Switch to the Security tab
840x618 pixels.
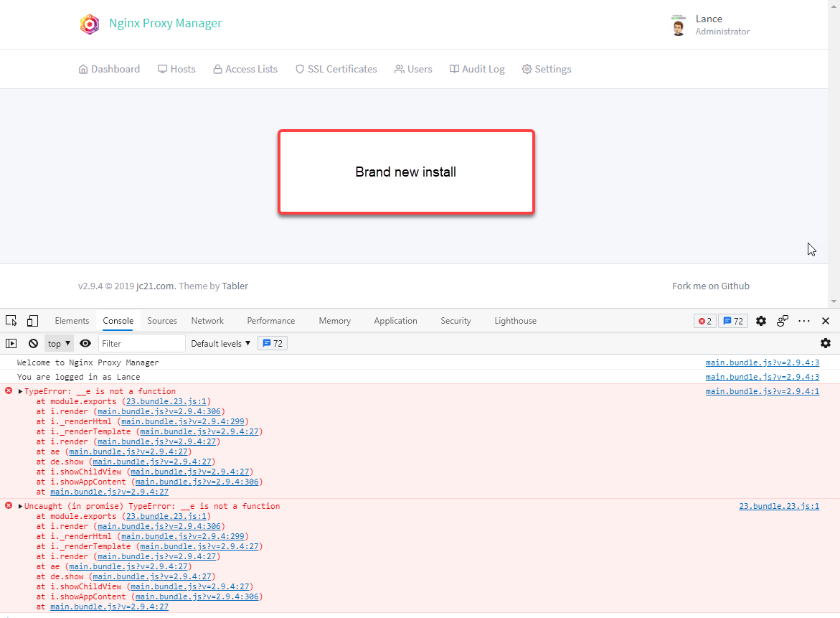point(456,321)
